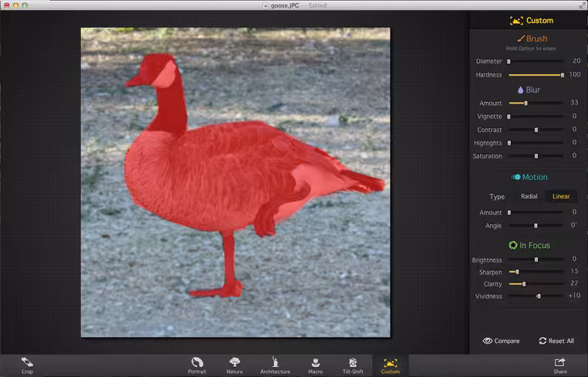Click the Clarity slider
Screen dimensions: 588x377
coord(536,284)
